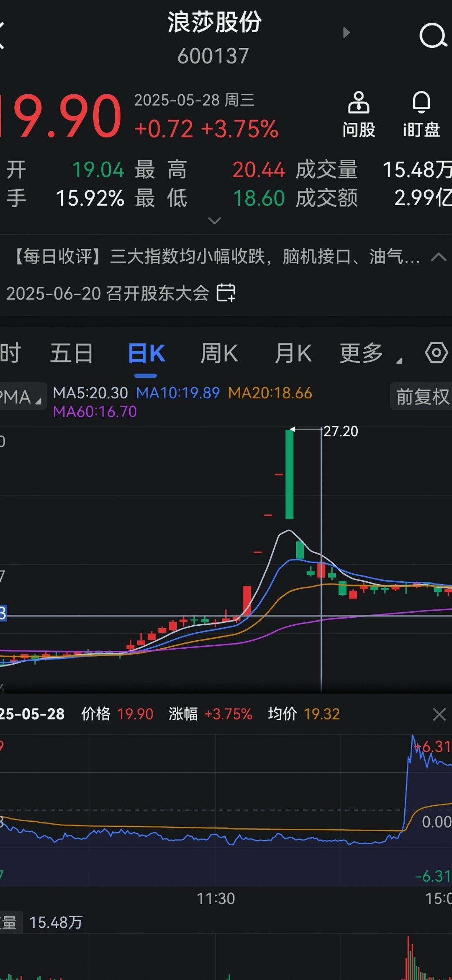The height and width of the screenshot is (980, 452).
Task: Add shareholder meeting to calendar icon
Action: pos(226,292)
